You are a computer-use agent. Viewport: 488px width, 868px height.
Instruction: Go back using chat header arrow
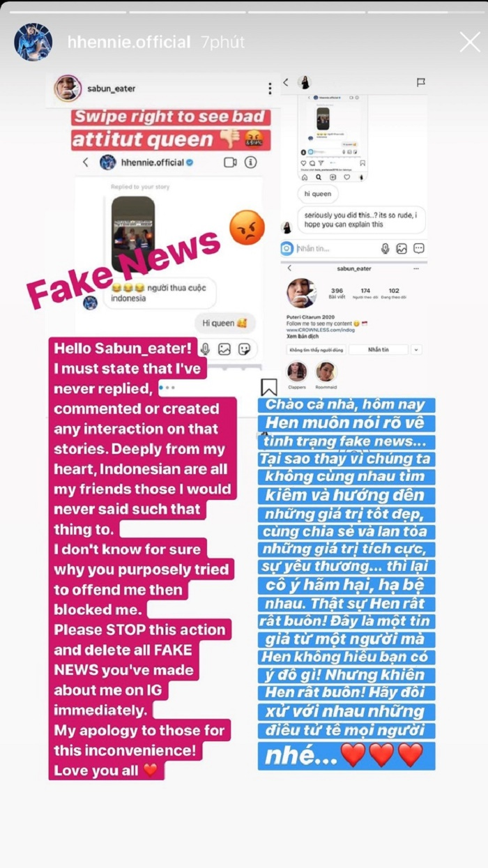[86, 162]
